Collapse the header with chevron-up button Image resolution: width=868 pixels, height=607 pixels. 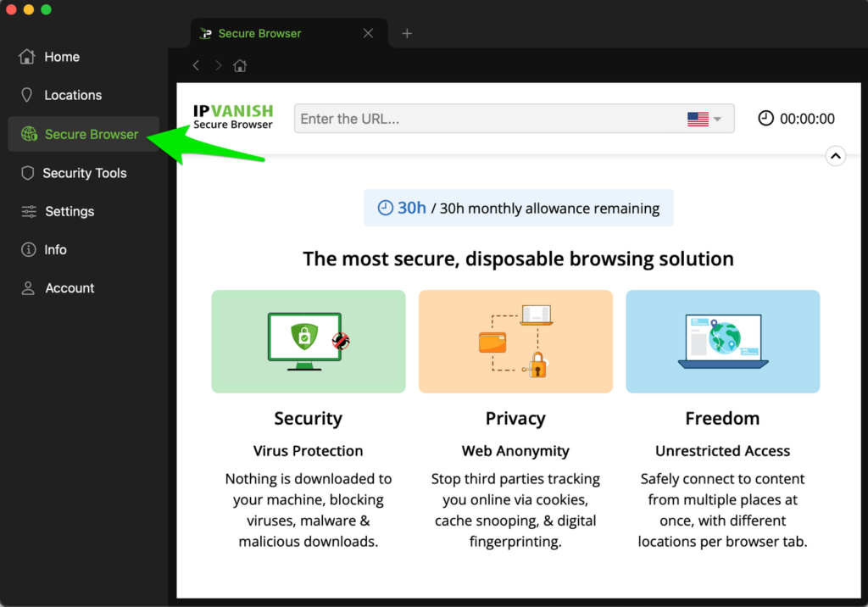[835, 156]
